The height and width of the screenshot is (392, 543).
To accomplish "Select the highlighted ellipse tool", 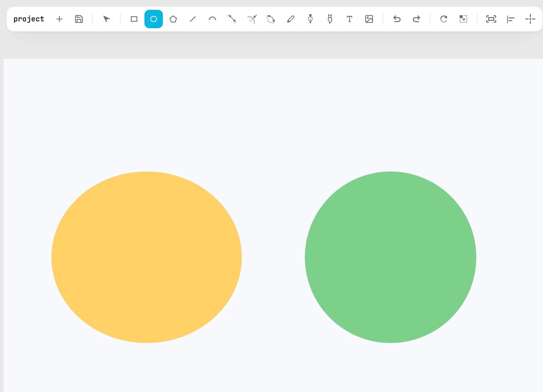I will (x=154, y=19).
